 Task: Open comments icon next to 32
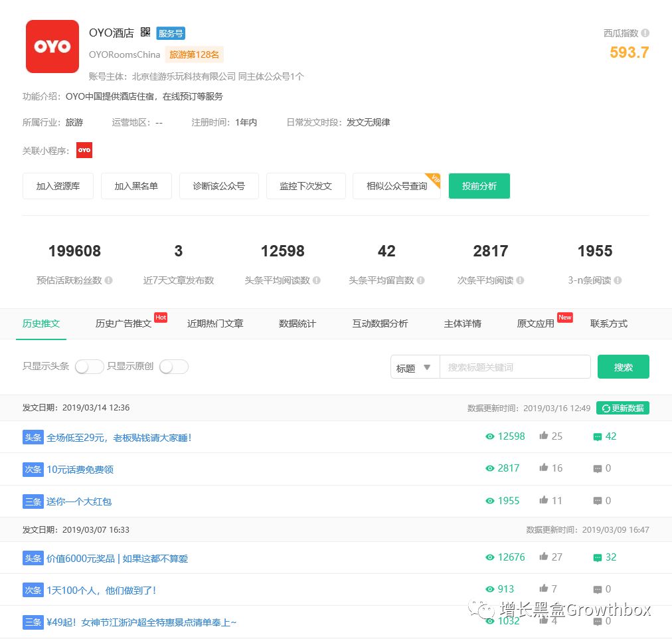click(597, 557)
